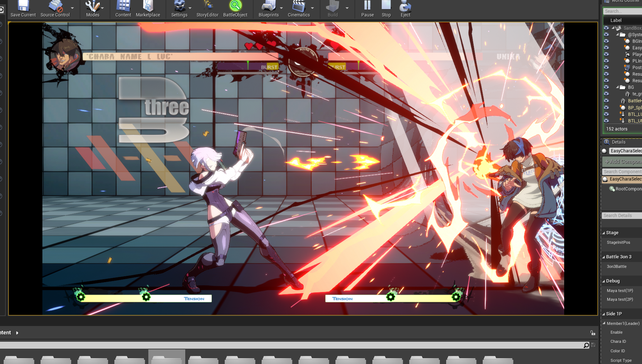
Task: Click the lock icon in the content browser
Action: (593, 333)
